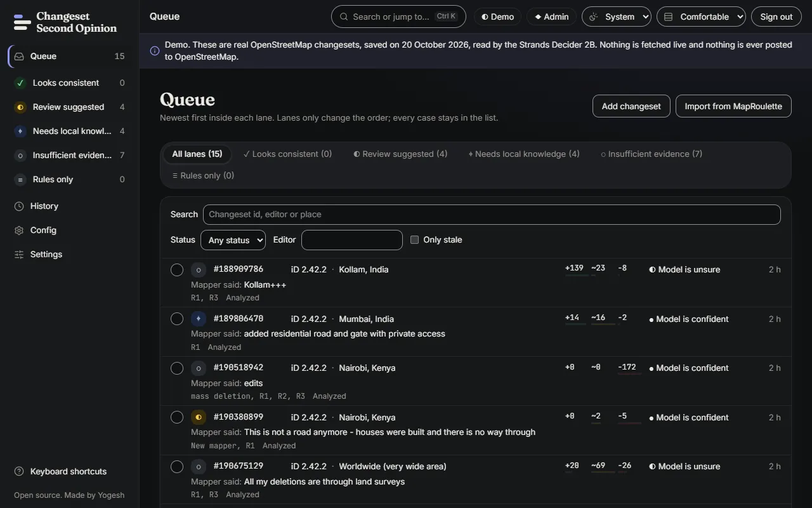Switch to the Insufficient evidence (7) tab
Screen dimensions: 812x508
[652, 154]
